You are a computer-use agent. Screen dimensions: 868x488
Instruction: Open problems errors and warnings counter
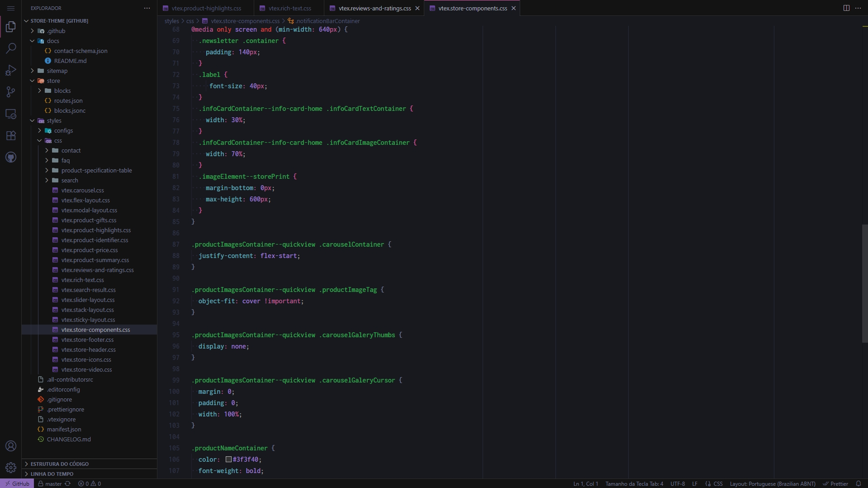[90, 483]
